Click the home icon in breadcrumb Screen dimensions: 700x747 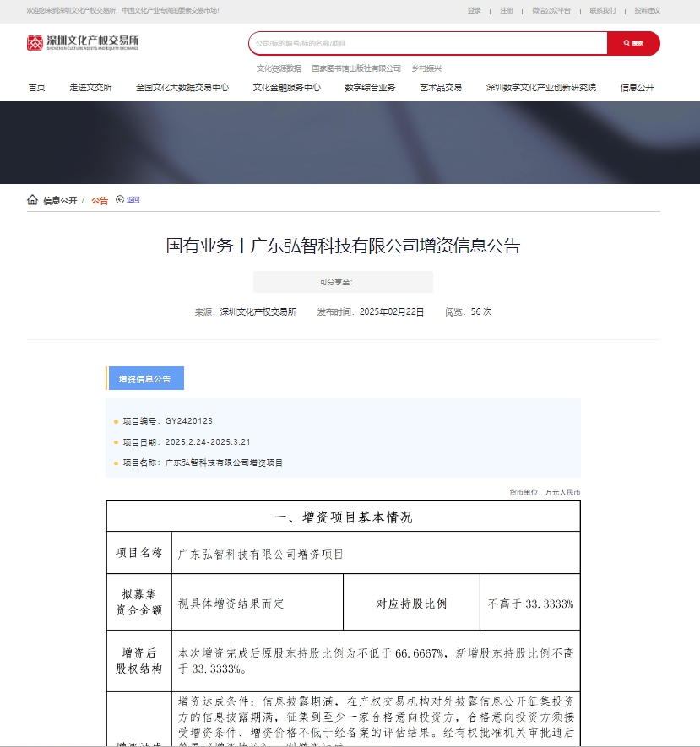32,200
